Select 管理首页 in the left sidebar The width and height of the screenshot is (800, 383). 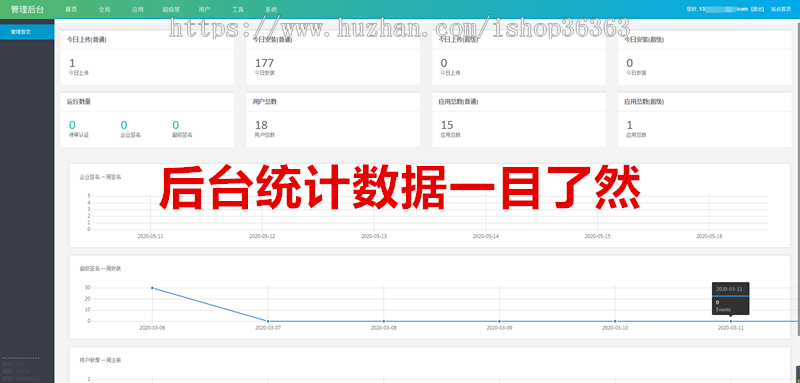[27, 32]
